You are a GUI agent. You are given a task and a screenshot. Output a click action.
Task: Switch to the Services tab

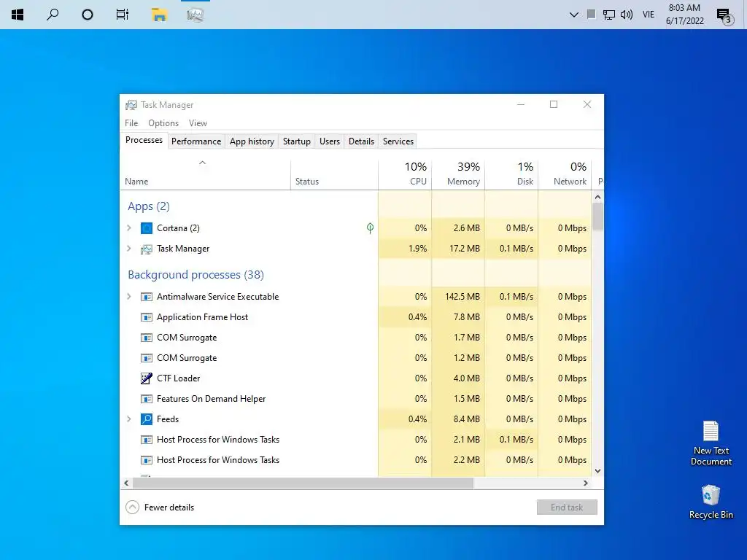coord(398,141)
